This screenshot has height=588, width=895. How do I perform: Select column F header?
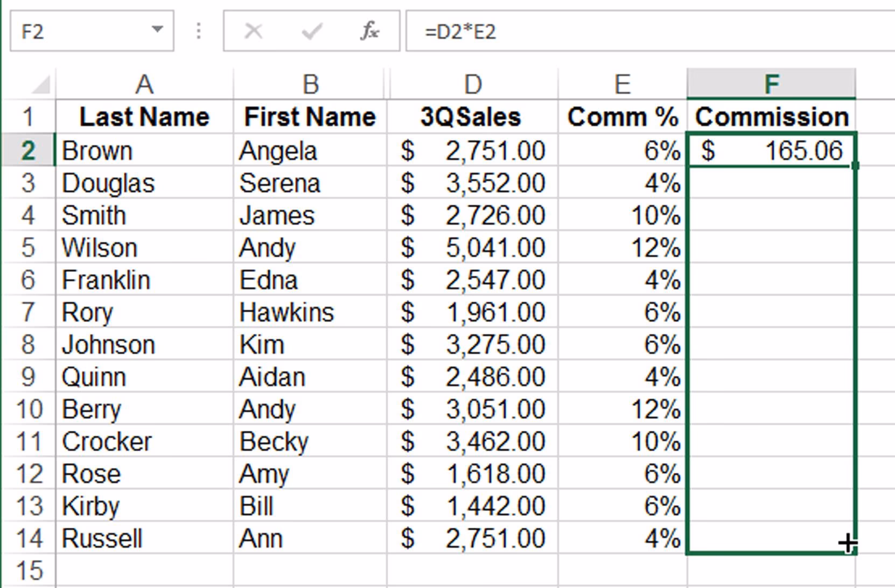click(x=771, y=84)
